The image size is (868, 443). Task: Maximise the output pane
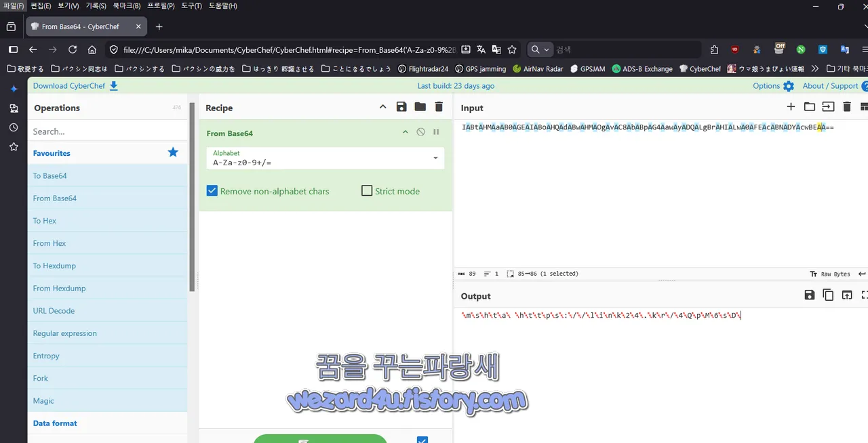pyautogui.click(x=865, y=295)
